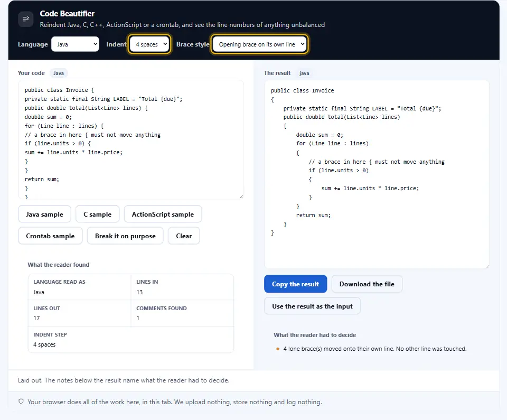Image resolution: width=507 pixels, height=420 pixels.
Task: Click the orange bullet beside the lone brace note
Action: coord(278,349)
